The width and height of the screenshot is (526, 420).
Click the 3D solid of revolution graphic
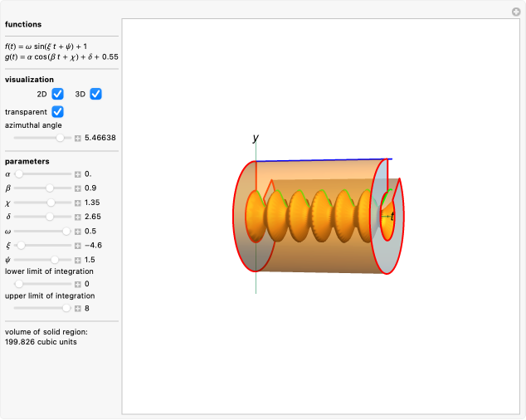318,217
